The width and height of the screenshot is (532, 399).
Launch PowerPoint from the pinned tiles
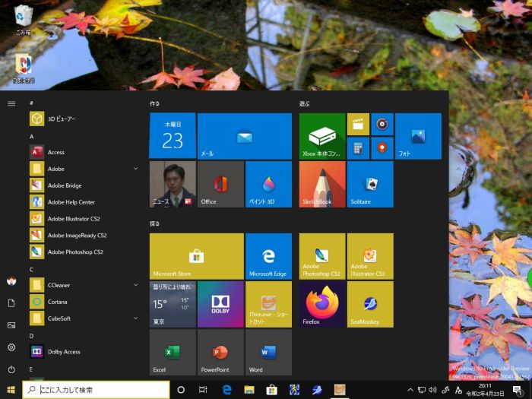pos(220,353)
